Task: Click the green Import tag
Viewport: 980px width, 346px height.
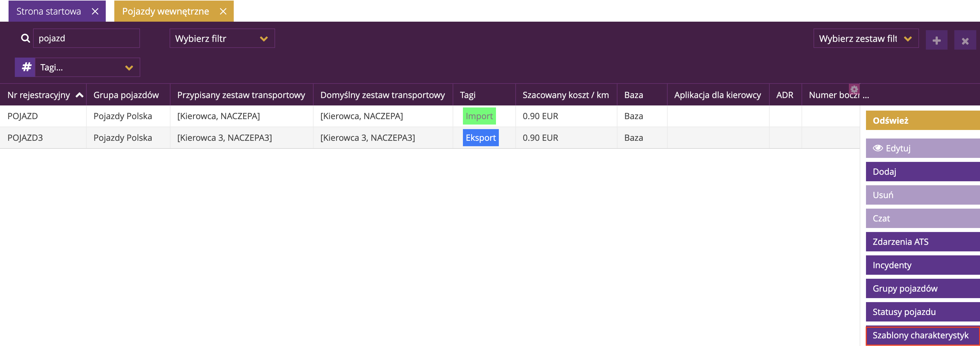Action: point(479,116)
